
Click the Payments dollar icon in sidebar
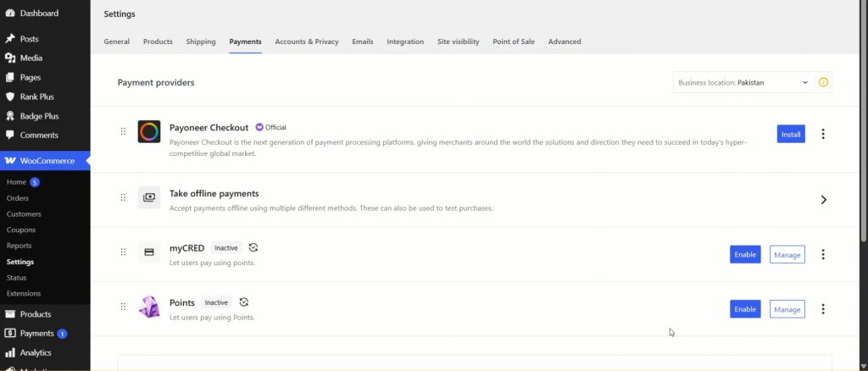10,334
